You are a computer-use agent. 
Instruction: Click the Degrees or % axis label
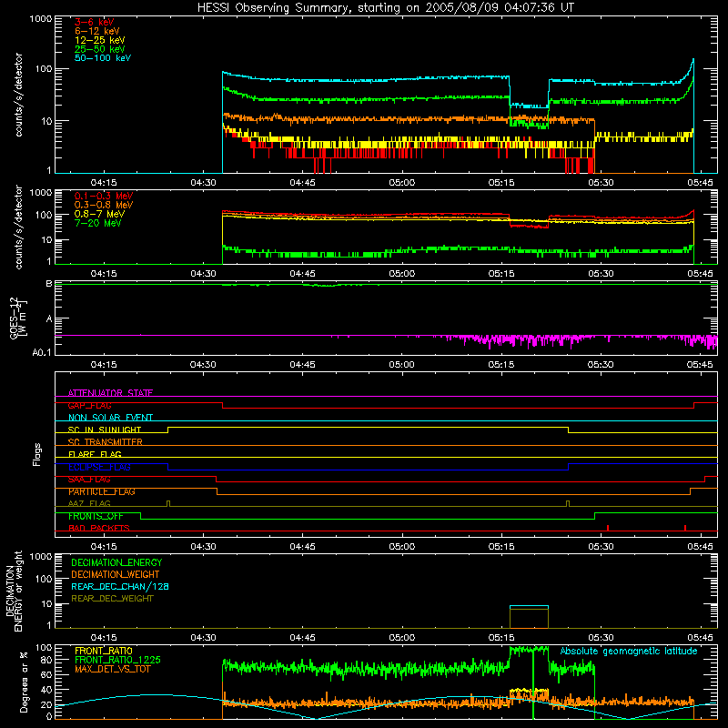(x=24, y=682)
